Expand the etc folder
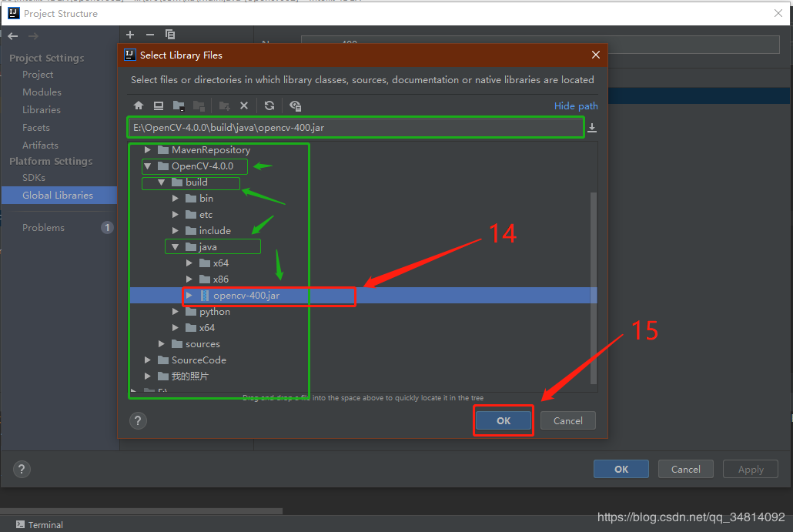Viewport: 793px width, 532px height. (175, 215)
